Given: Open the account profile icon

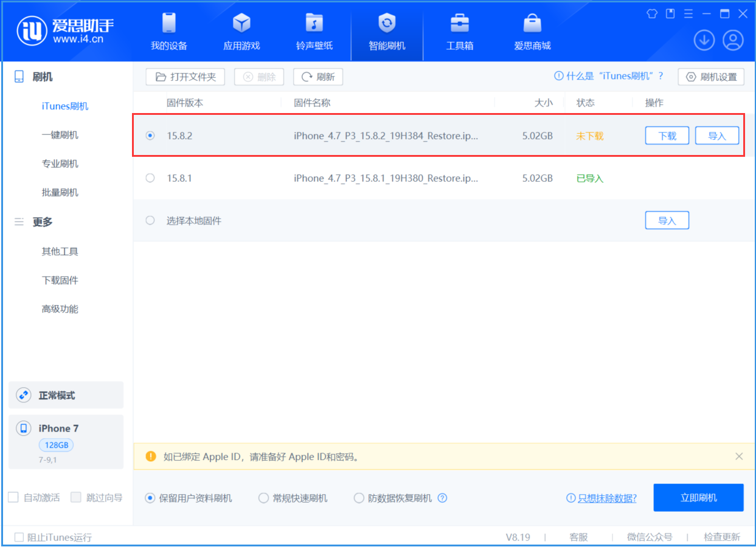Looking at the screenshot, I should click(733, 40).
